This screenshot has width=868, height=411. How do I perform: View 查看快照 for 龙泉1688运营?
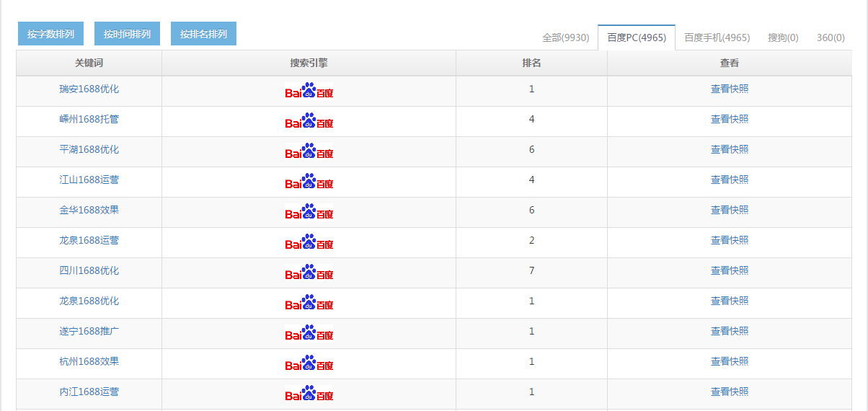730,241
